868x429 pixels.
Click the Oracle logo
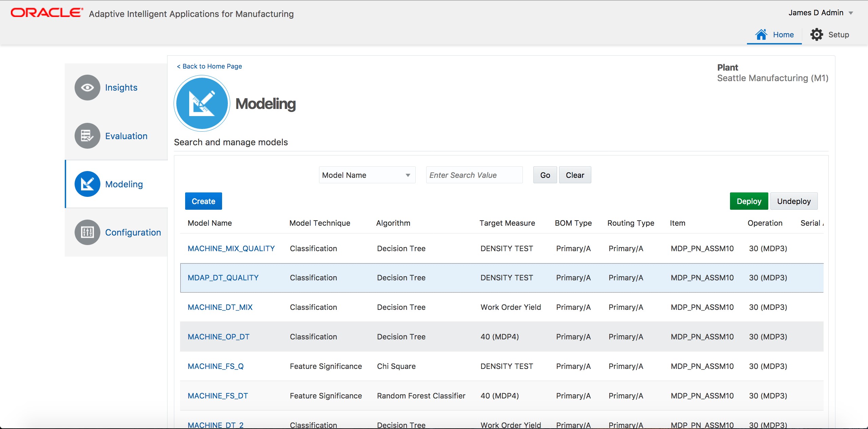point(46,13)
